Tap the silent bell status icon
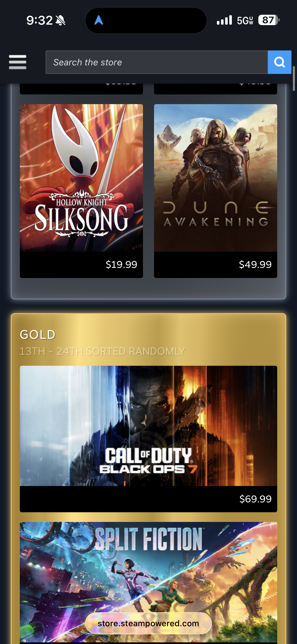Viewport: 297px width, 644px height. point(61,20)
